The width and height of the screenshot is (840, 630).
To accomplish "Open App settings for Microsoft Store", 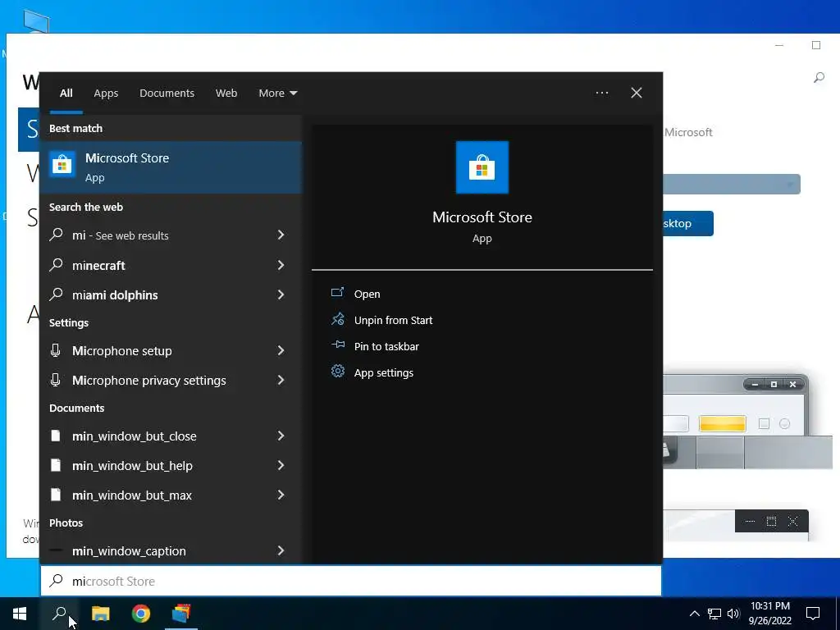I will click(x=384, y=372).
